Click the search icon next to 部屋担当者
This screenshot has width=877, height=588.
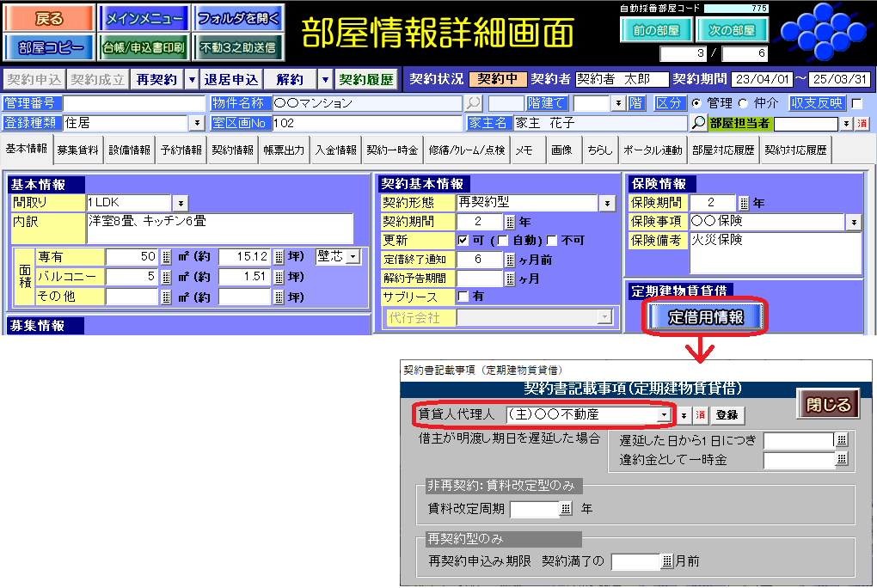[x=698, y=123]
